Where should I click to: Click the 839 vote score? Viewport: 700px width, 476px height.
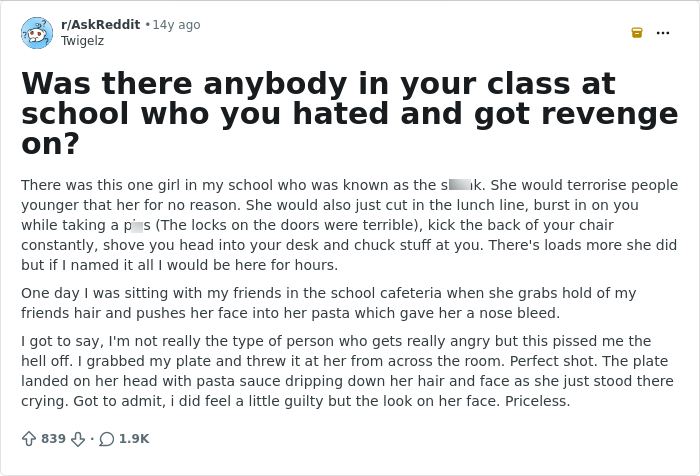53,439
